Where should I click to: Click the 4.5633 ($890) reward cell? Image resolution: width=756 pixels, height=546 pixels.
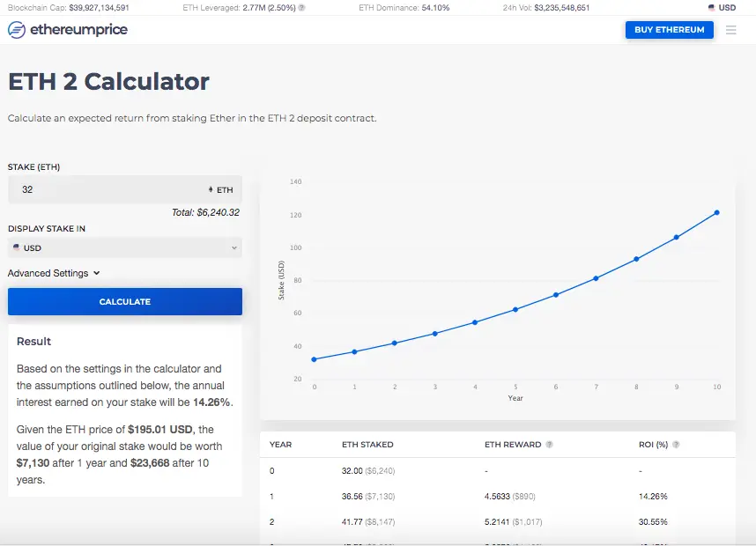pyautogui.click(x=510, y=497)
